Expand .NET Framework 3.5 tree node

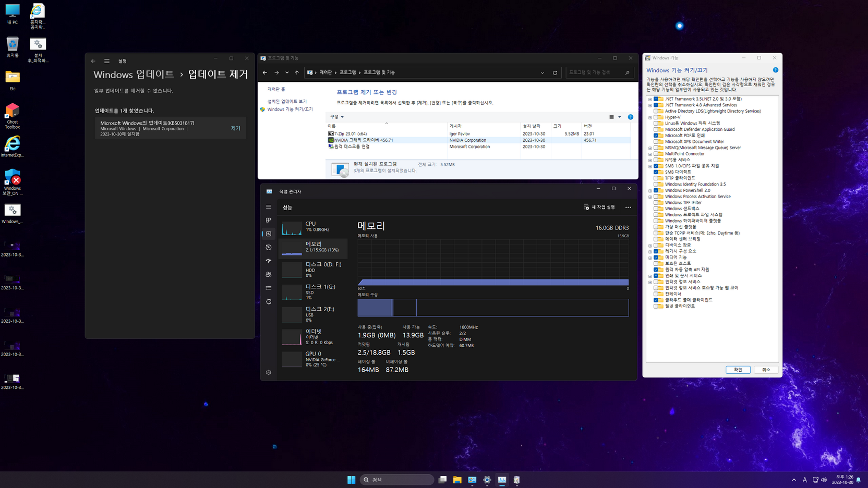pos(650,99)
